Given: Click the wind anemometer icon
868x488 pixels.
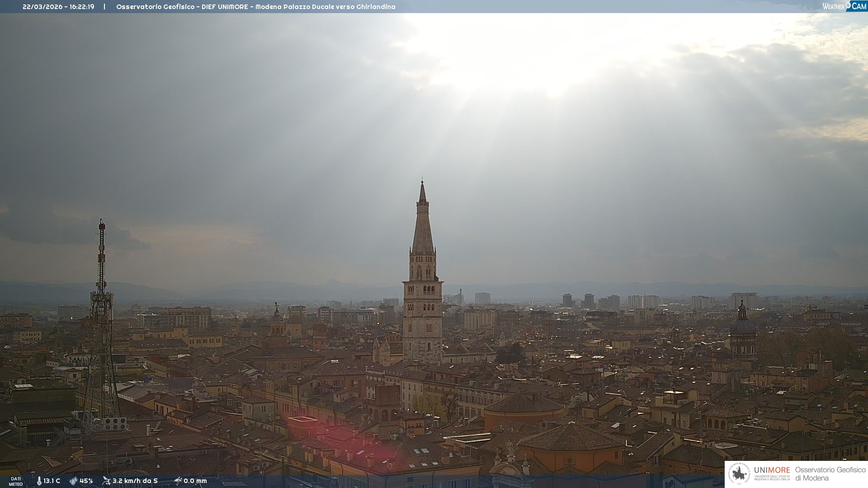Looking at the screenshot, I should click(x=106, y=481).
